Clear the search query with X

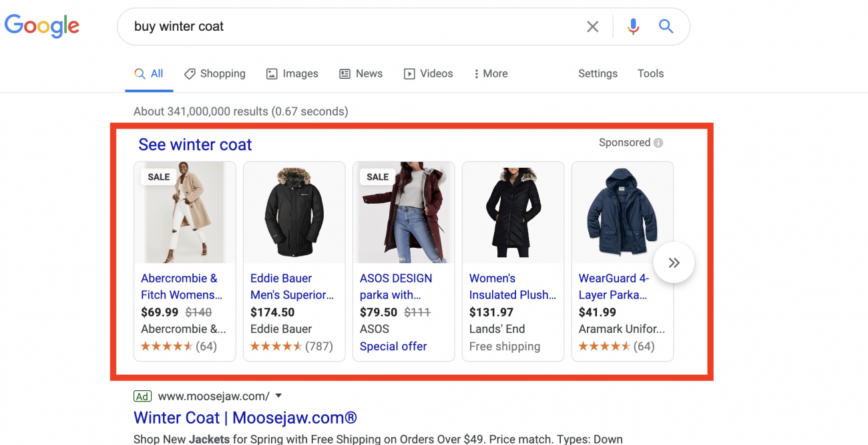(592, 27)
